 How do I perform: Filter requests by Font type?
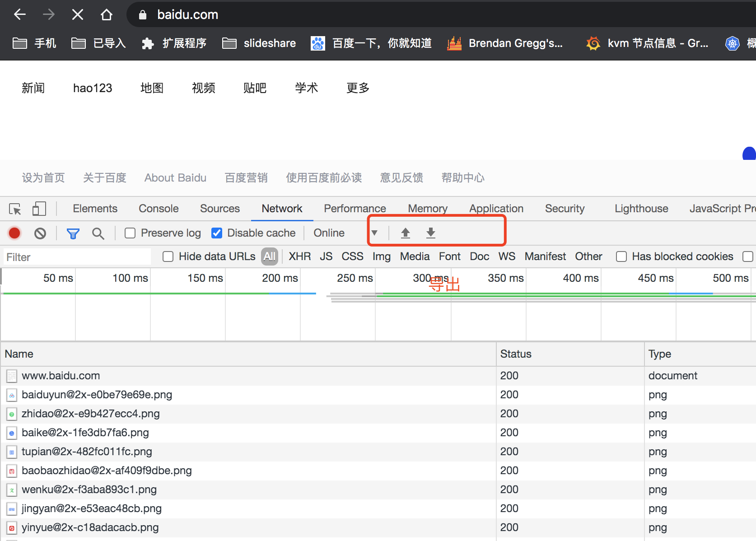[450, 257]
